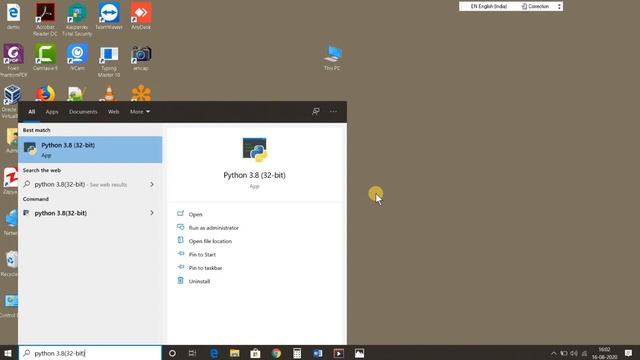Expand the More filter dropdown
This screenshot has height=360, width=640.
click(140, 112)
